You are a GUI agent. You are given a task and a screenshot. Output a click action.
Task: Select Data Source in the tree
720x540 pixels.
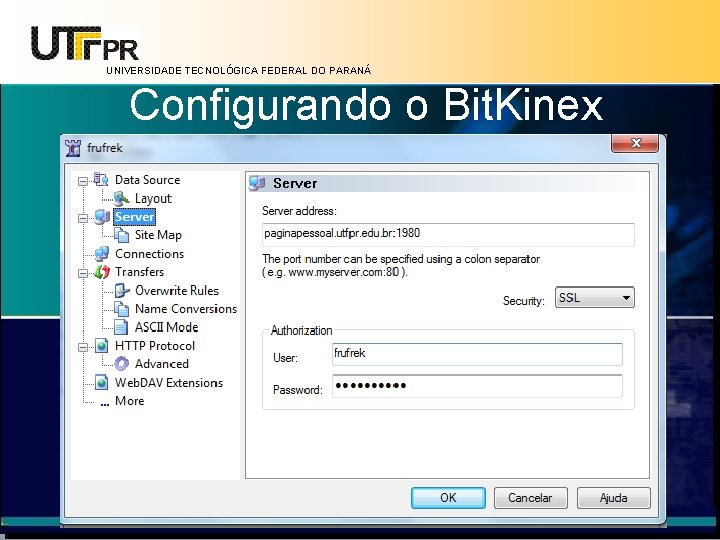pos(147,180)
